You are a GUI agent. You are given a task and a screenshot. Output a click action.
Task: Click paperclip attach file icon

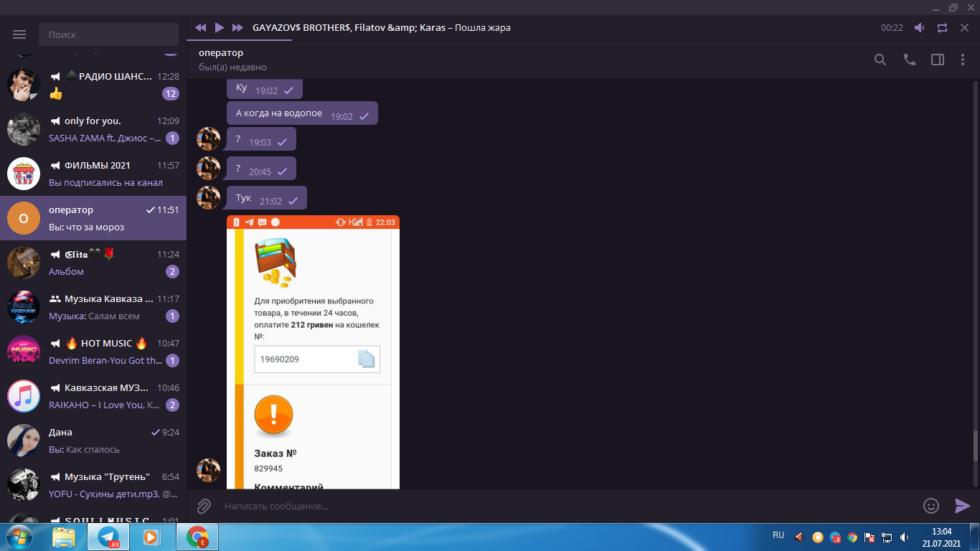(x=204, y=506)
